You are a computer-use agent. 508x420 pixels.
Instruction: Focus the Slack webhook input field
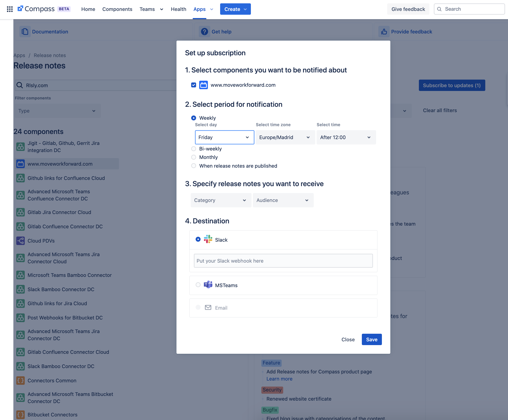tap(283, 261)
